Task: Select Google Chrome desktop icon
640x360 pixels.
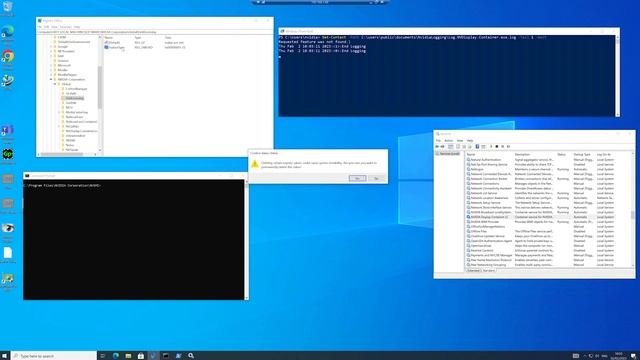Action: point(8,58)
